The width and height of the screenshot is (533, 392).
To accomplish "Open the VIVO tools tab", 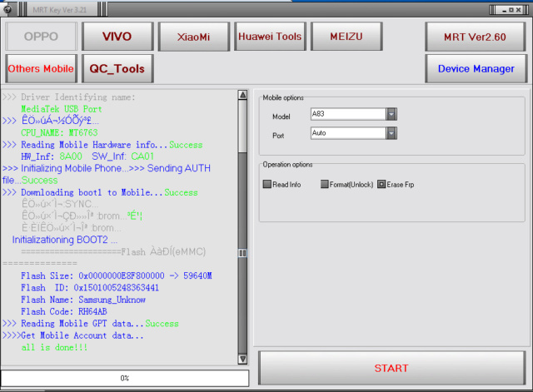I will 117,37.
